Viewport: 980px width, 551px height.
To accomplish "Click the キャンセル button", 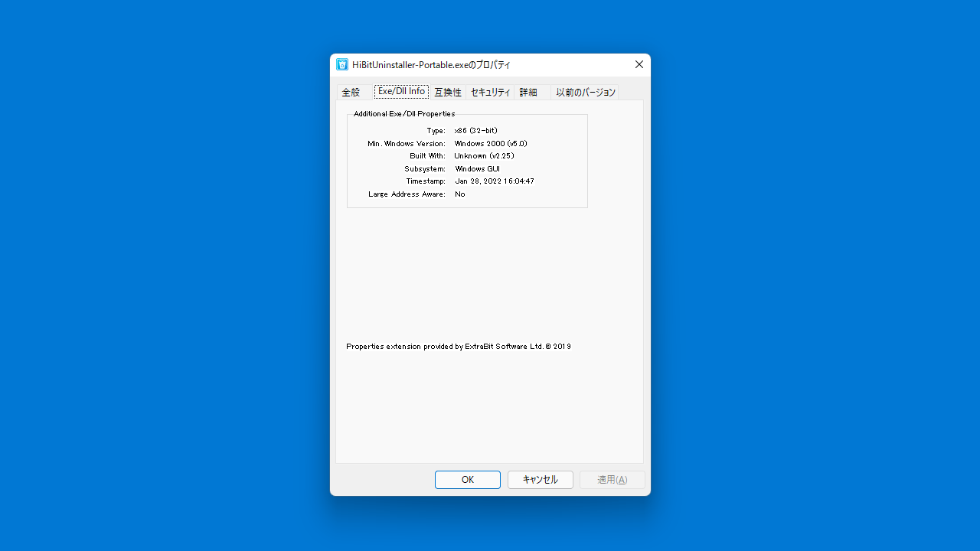I will pos(541,480).
